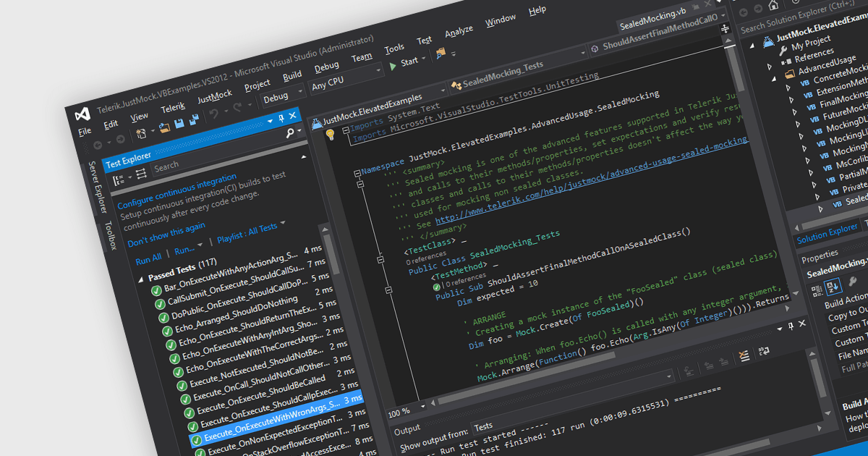Open the Telerik menu
The image size is (868, 456).
[173, 106]
